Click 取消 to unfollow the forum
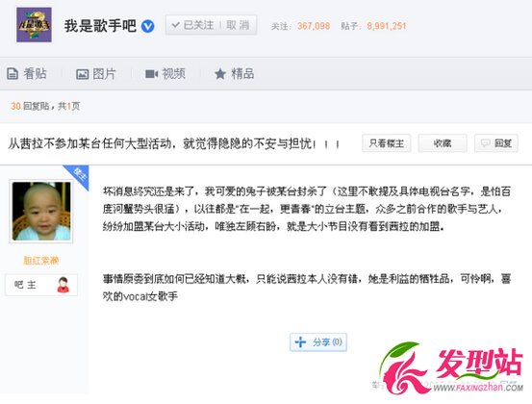The image size is (532, 404). click(x=238, y=25)
